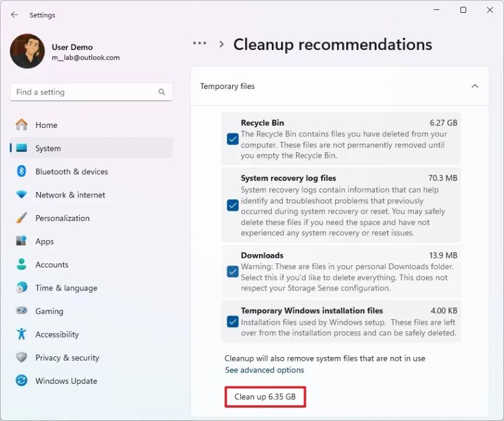This screenshot has height=421, width=504.
Task: Click the Clean up 6.35 GB button
Action: [x=265, y=397]
